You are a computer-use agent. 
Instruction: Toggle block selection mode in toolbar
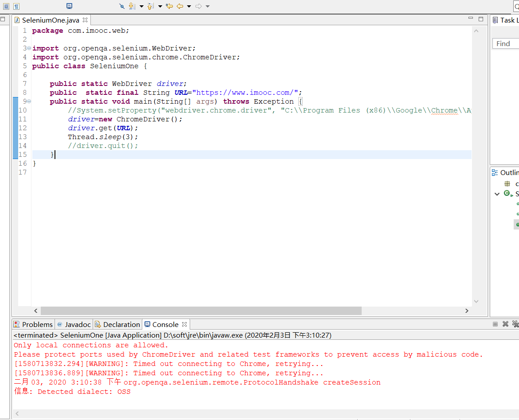[x=6, y=6]
